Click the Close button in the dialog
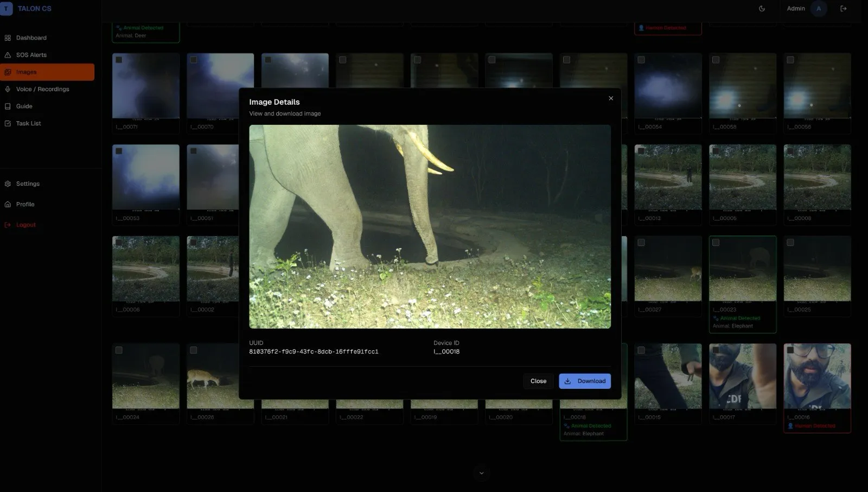This screenshot has height=492, width=868. [x=538, y=381]
